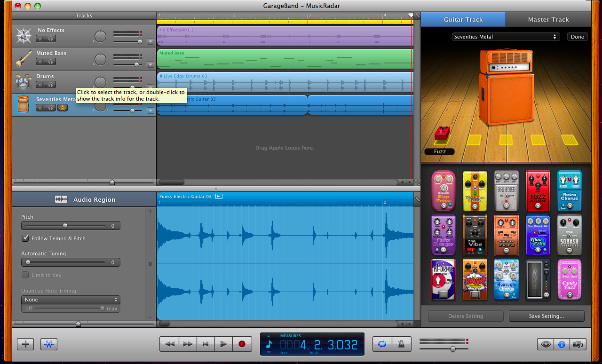
Task: Open the Quantize Note Timing menu
Action: (x=70, y=300)
